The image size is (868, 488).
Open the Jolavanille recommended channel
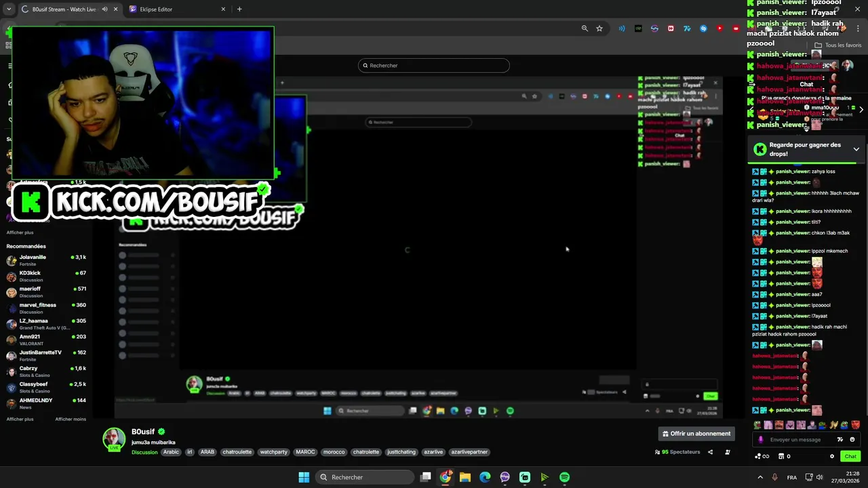click(x=46, y=260)
